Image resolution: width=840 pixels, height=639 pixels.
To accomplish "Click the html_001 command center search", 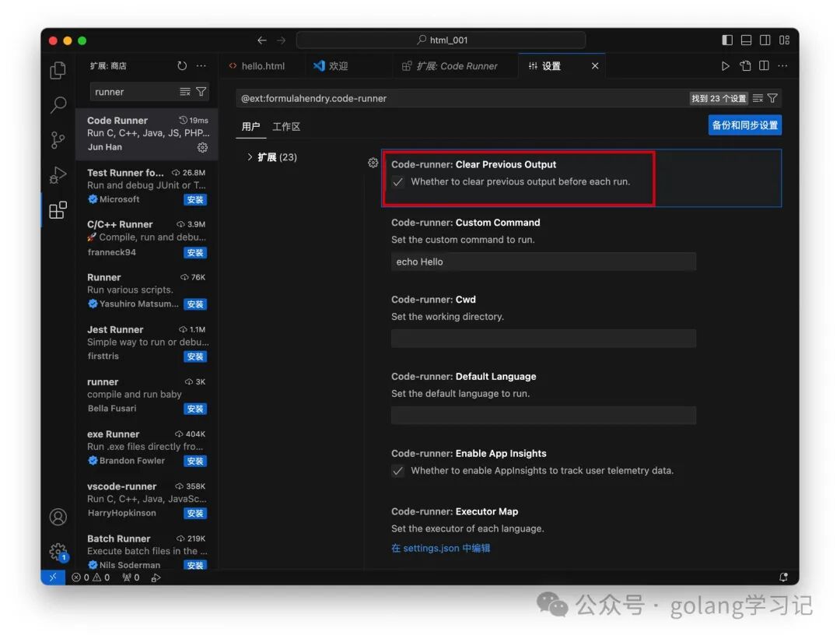I will click(x=441, y=40).
